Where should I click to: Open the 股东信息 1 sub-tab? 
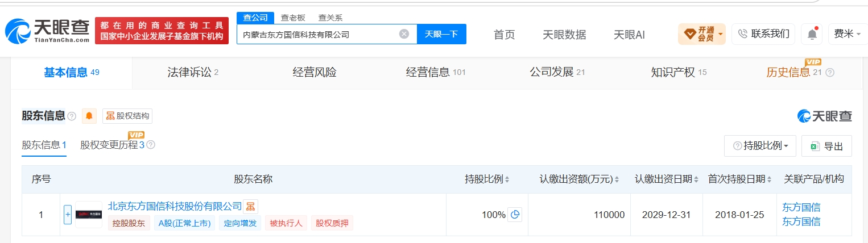click(x=44, y=145)
